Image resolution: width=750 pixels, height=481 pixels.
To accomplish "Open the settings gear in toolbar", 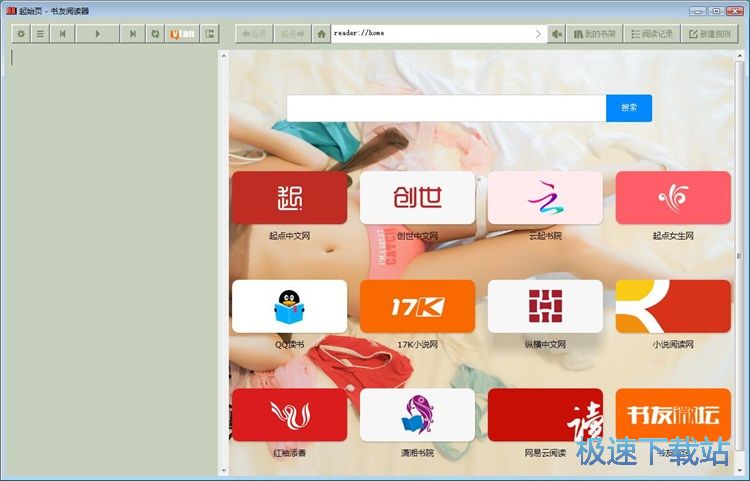I will [21, 34].
